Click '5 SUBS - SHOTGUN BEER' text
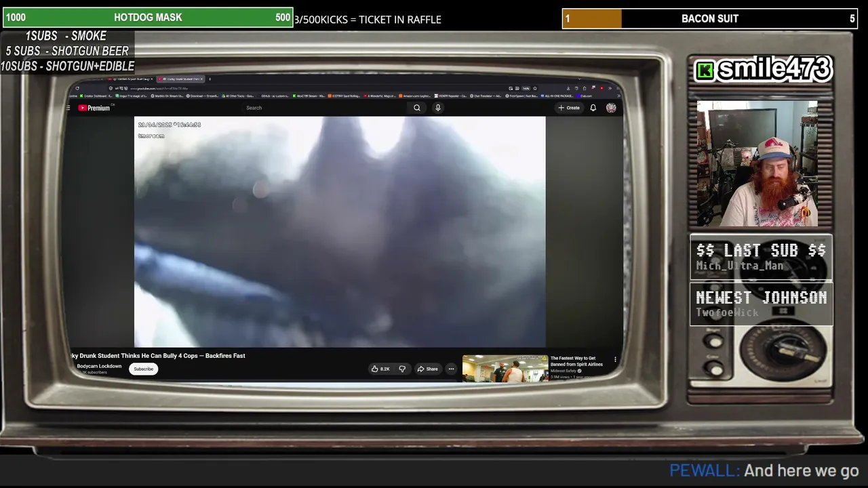868x488 pixels. 67,51
